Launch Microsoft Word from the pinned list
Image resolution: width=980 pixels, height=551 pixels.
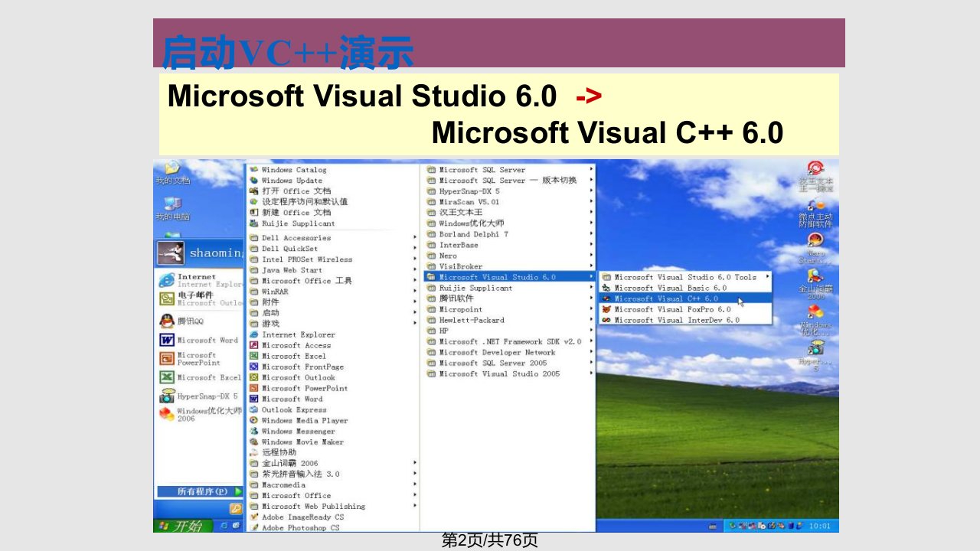pyautogui.click(x=166, y=340)
